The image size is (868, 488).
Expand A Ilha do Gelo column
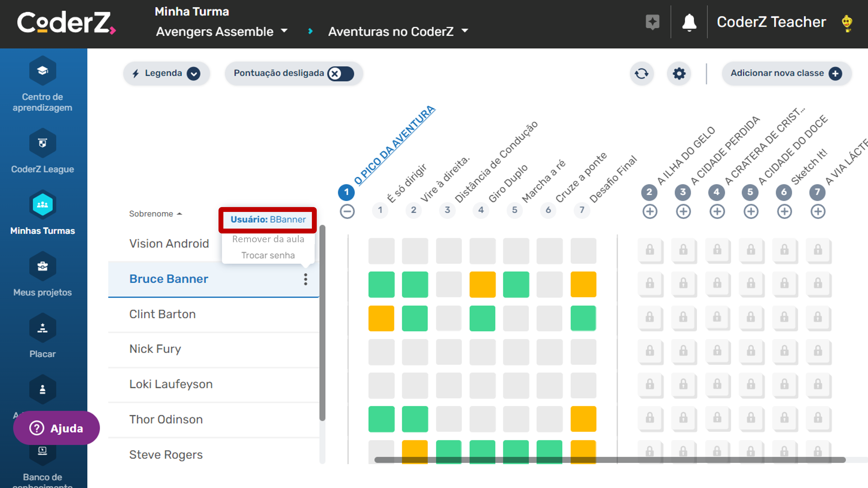coord(650,211)
